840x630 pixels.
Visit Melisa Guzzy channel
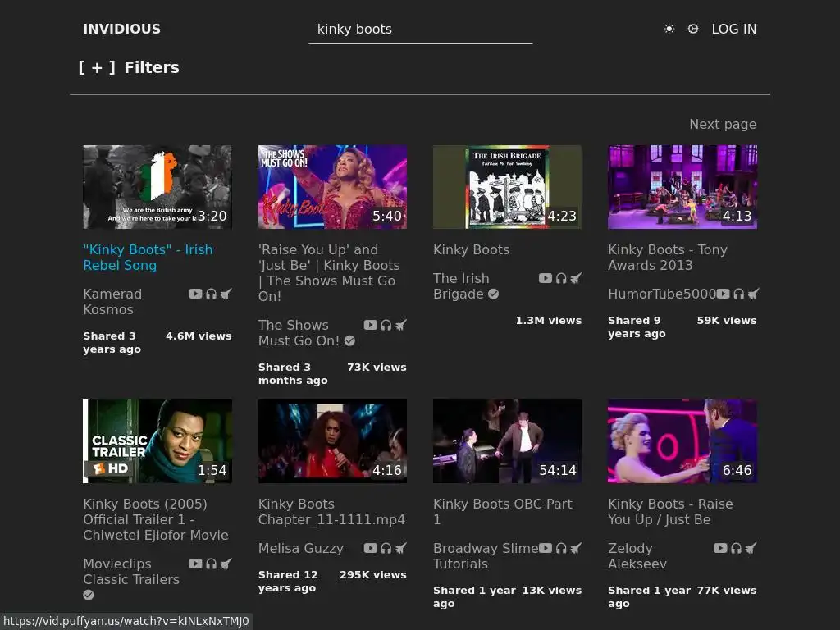(x=300, y=548)
